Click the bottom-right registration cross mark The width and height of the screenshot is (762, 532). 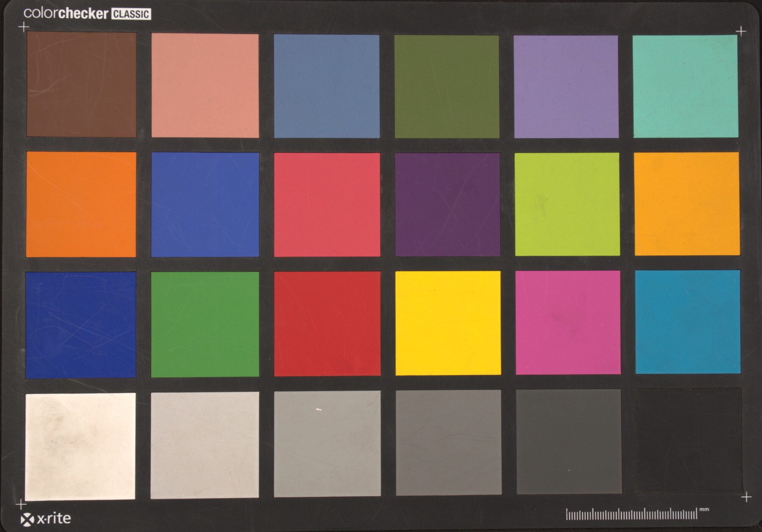click(746, 497)
